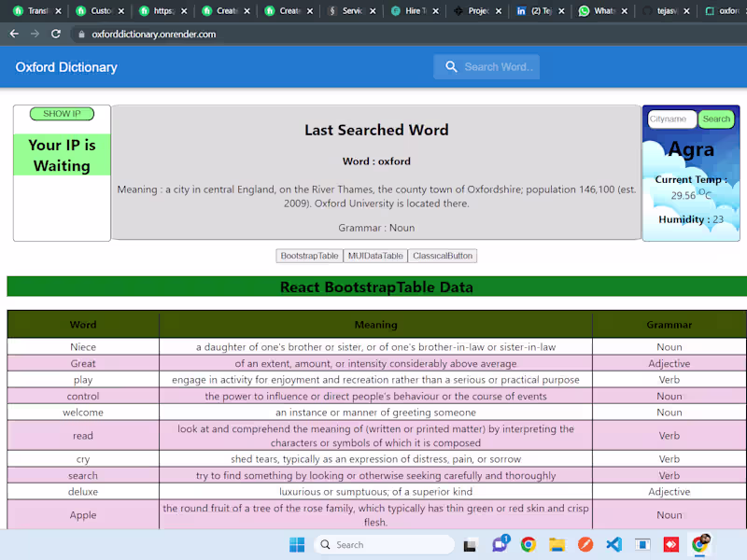Click the browser back arrow
Screen dimensions: 747x560
coord(14,34)
